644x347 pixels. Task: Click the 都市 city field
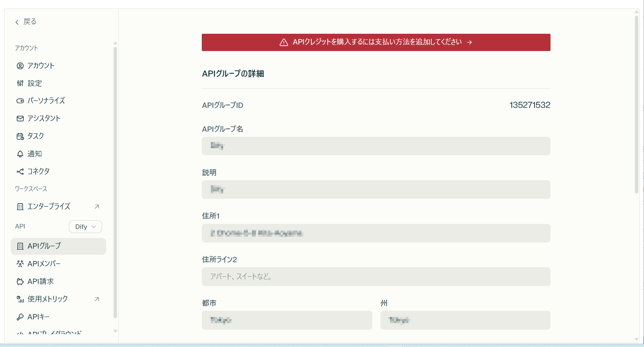(x=287, y=320)
